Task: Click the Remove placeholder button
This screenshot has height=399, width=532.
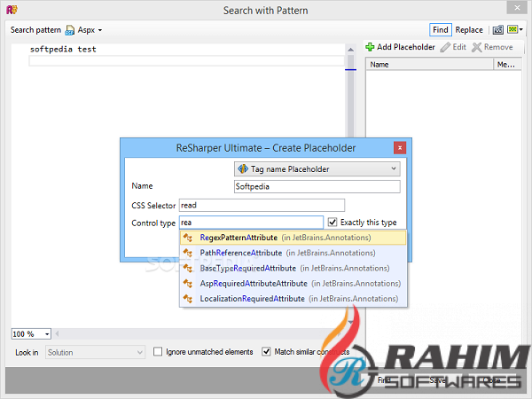Action: (492, 47)
